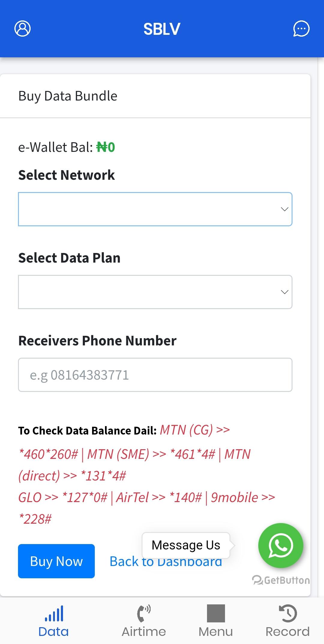The height and width of the screenshot is (644, 324).
Task: Focus the Receivers Phone Number field
Action: (155, 375)
